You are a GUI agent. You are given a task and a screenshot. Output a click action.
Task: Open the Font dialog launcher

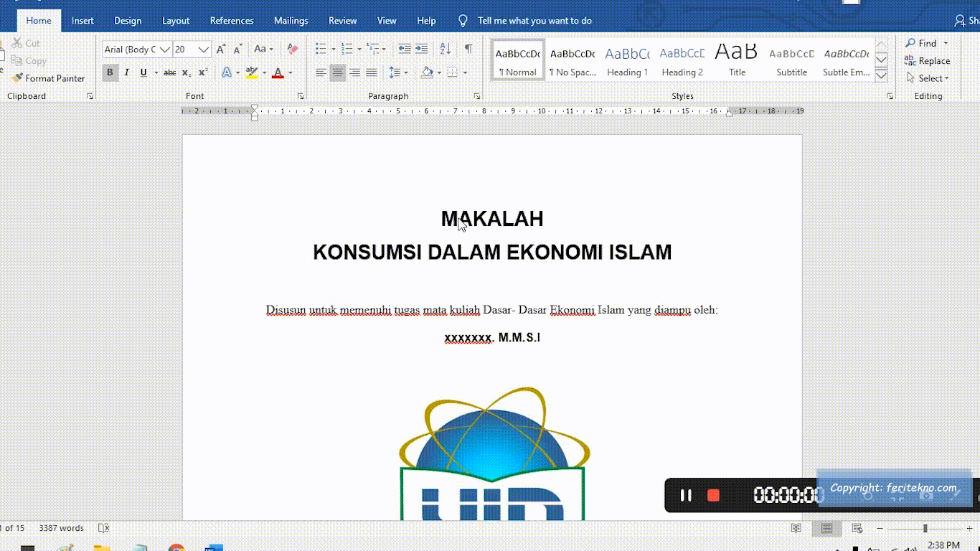[x=301, y=96]
